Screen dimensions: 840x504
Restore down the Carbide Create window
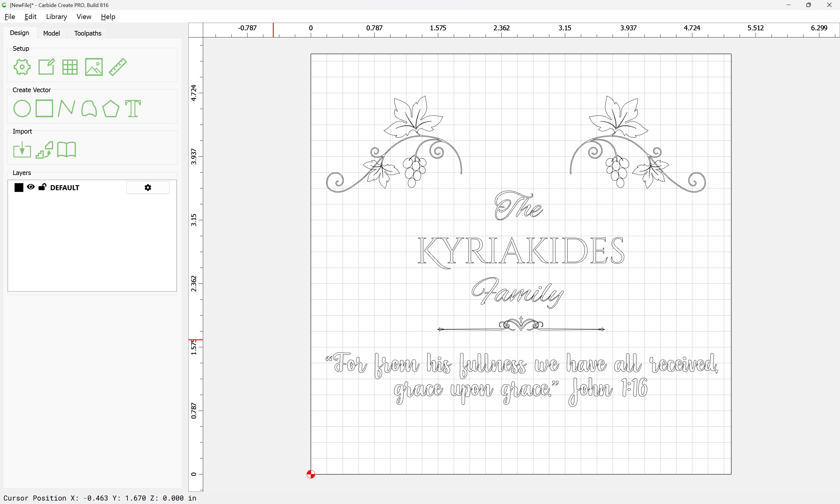(809, 5)
